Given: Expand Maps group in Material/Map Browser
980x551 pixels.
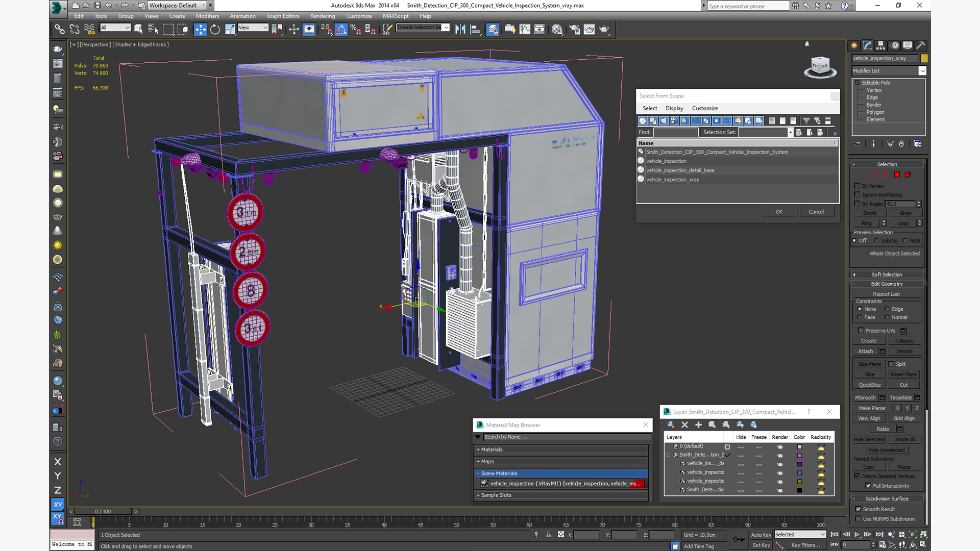Looking at the screenshot, I should tap(561, 461).
